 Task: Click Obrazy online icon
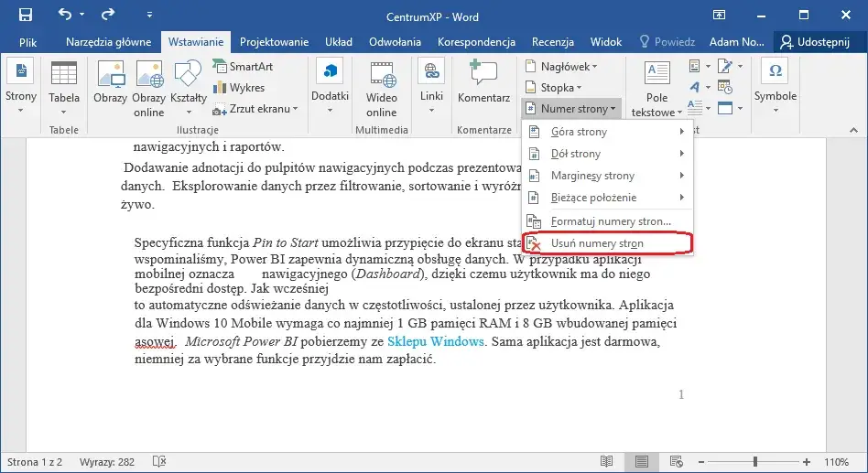(x=149, y=89)
